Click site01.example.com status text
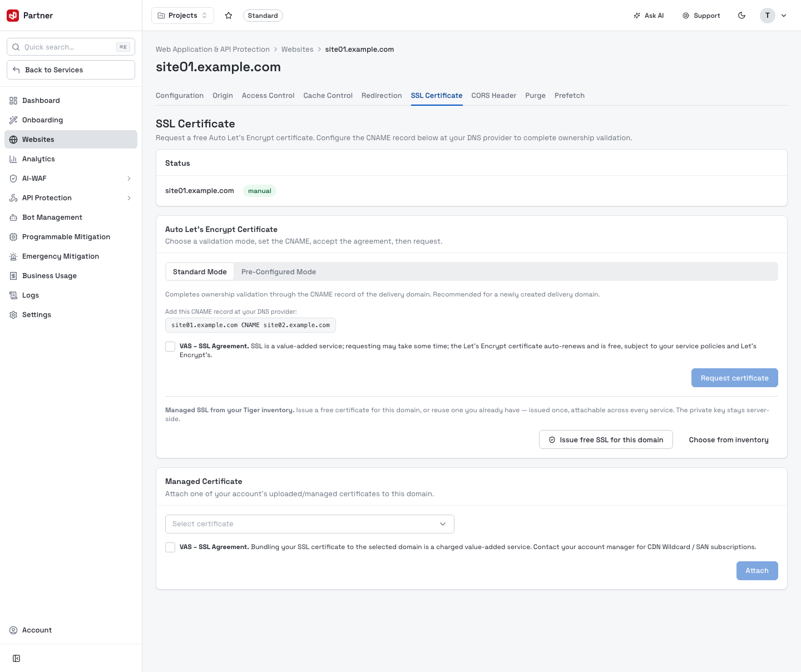 [200, 191]
